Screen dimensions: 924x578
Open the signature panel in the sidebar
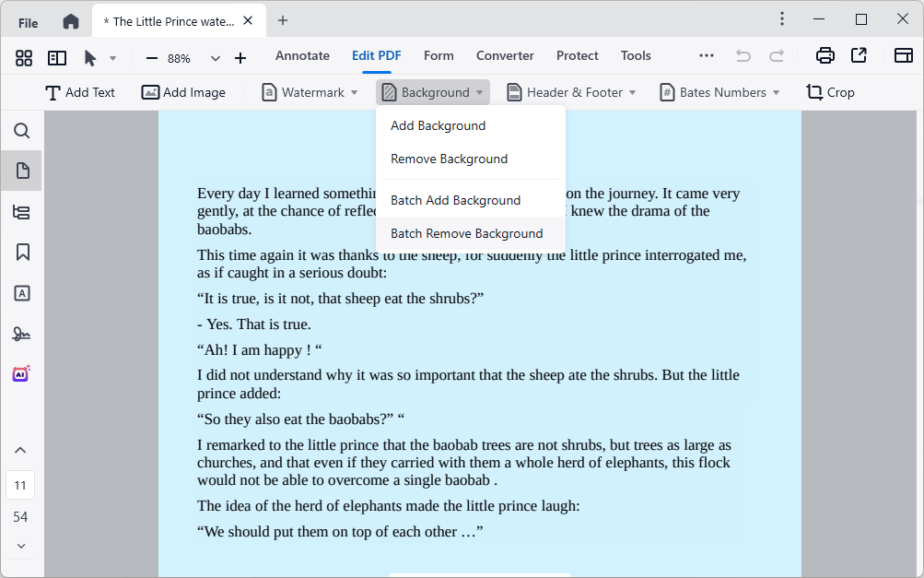22,334
